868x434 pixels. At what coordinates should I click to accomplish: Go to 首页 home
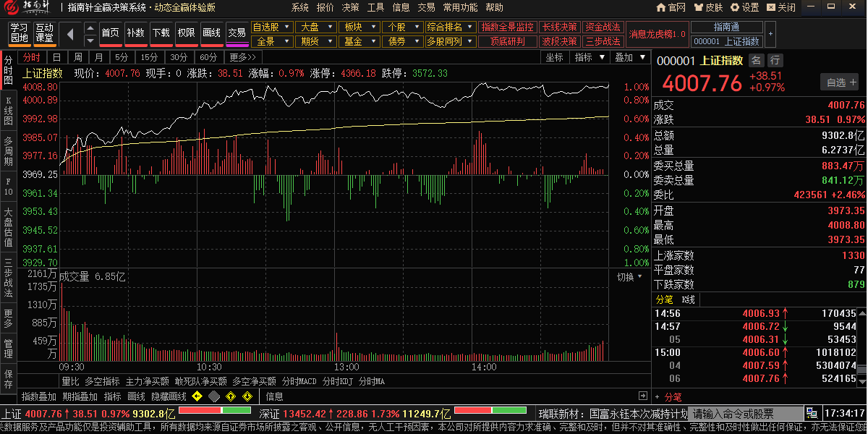(110, 33)
